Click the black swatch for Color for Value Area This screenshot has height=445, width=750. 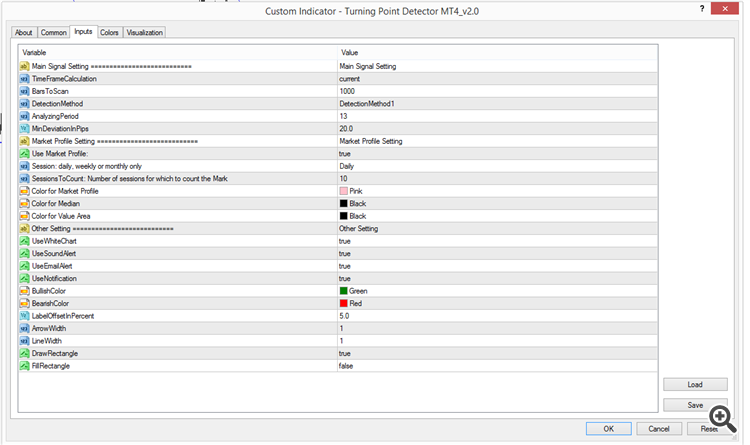pyautogui.click(x=343, y=216)
